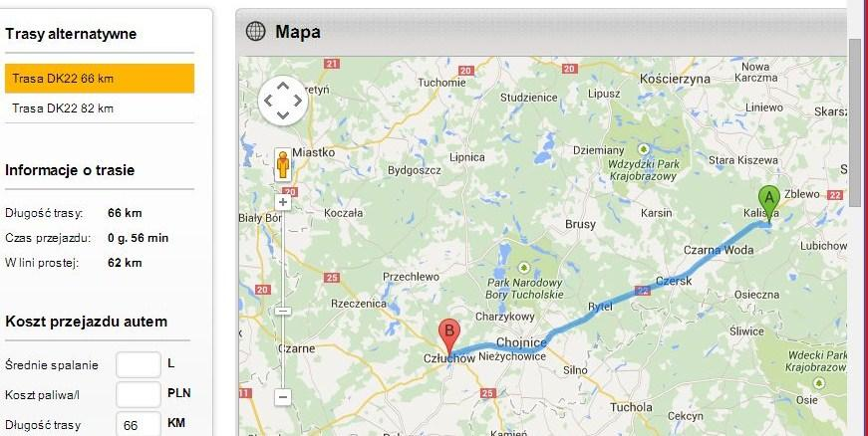Image resolution: width=868 pixels, height=436 pixels.
Task: Pan the map up with arrow control
Action: (283, 87)
